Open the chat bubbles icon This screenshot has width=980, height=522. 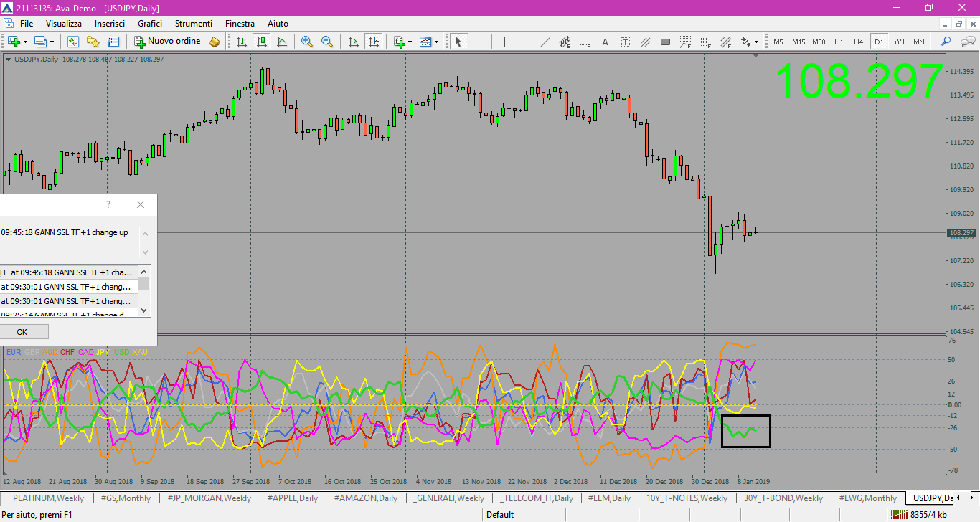pos(966,42)
